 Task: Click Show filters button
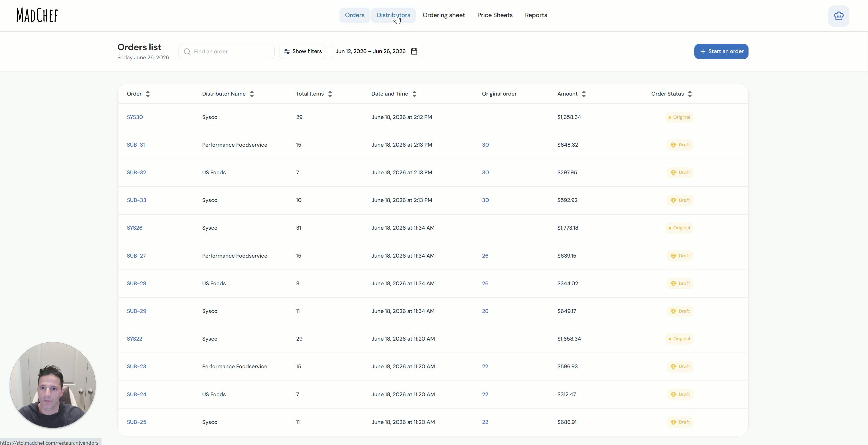coord(302,52)
